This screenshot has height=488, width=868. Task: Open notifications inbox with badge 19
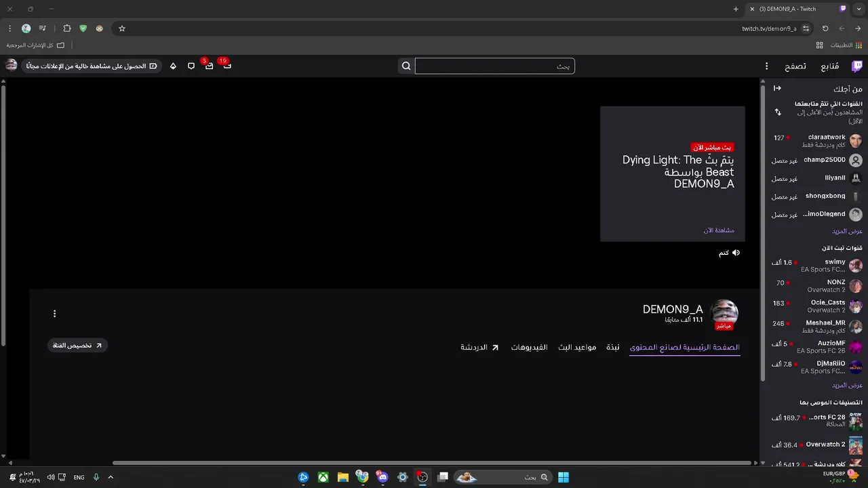tap(226, 66)
